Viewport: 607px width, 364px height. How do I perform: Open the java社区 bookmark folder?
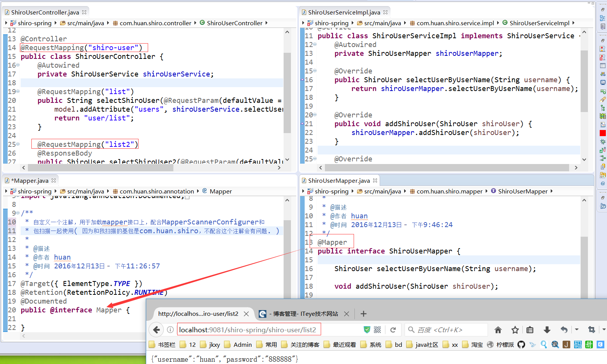(x=423, y=344)
